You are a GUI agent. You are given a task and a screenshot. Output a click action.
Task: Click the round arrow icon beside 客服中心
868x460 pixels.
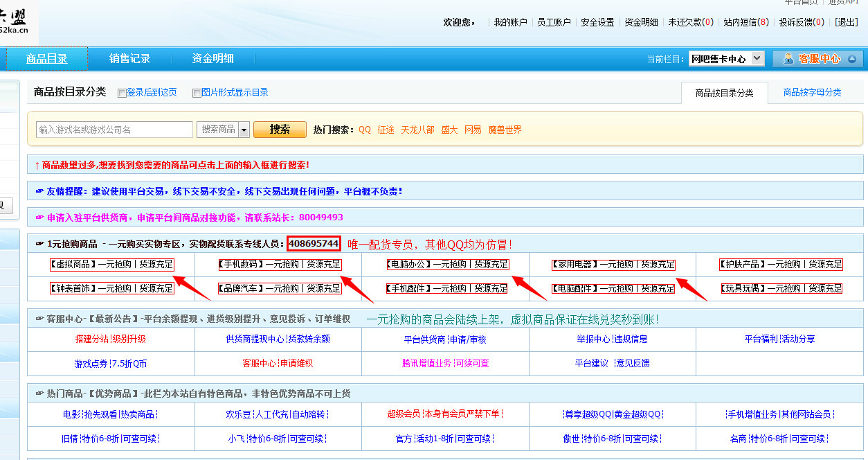tap(851, 59)
